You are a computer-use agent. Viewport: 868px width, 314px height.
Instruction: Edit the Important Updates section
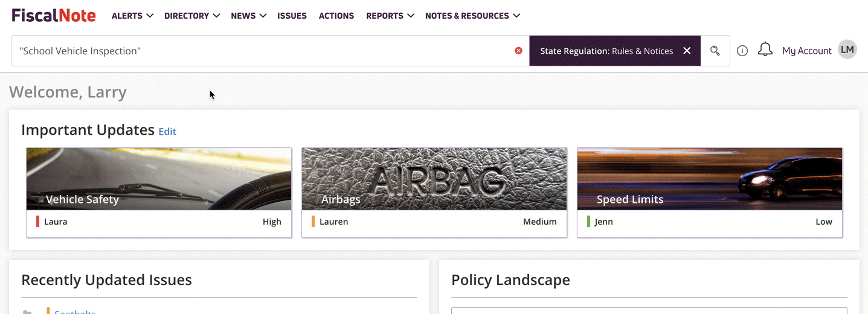point(167,131)
